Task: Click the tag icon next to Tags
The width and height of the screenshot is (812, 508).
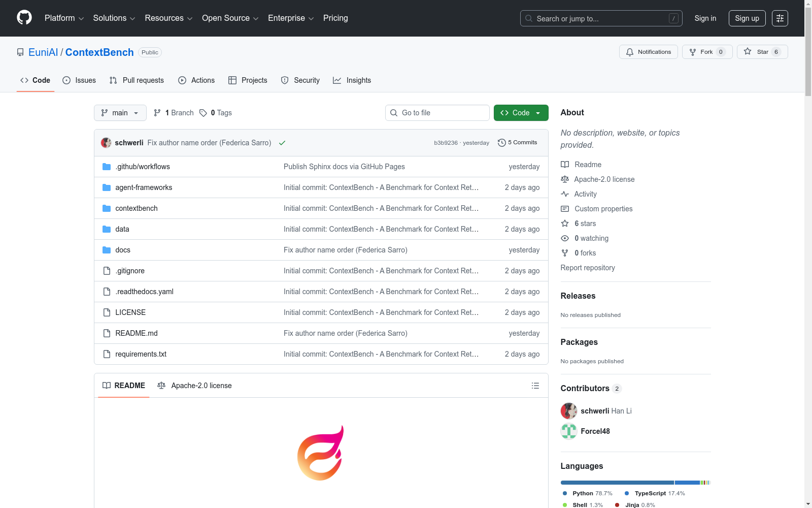Action: 203,113
